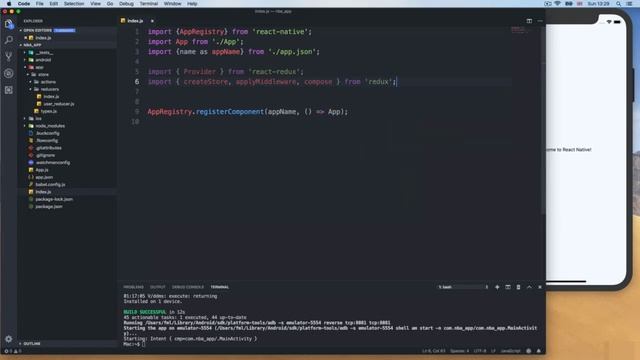Viewport: 640px width, 360px height.
Task: Place cursor on the AppRegistry.registerComponent line
Action: tap(247, 112)
